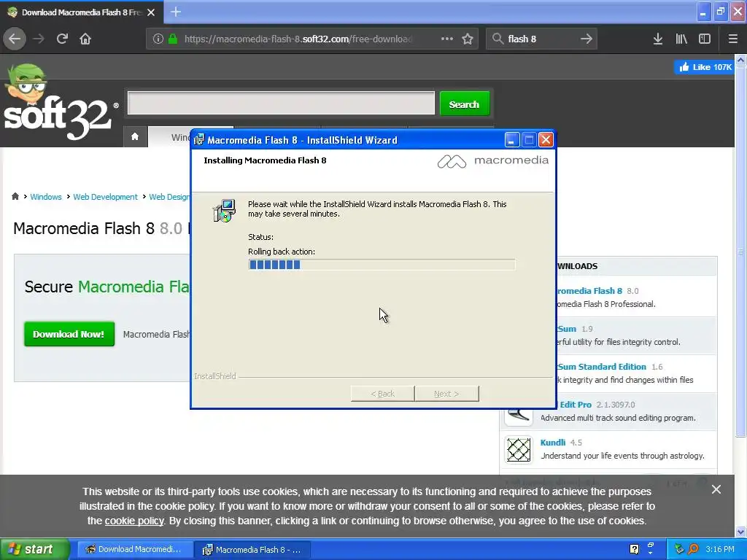The width and height of the screenshot is (747, 560).
Task: Select the Macromedia Flash 8 taskbar button
Action: (x=252, y=550)
